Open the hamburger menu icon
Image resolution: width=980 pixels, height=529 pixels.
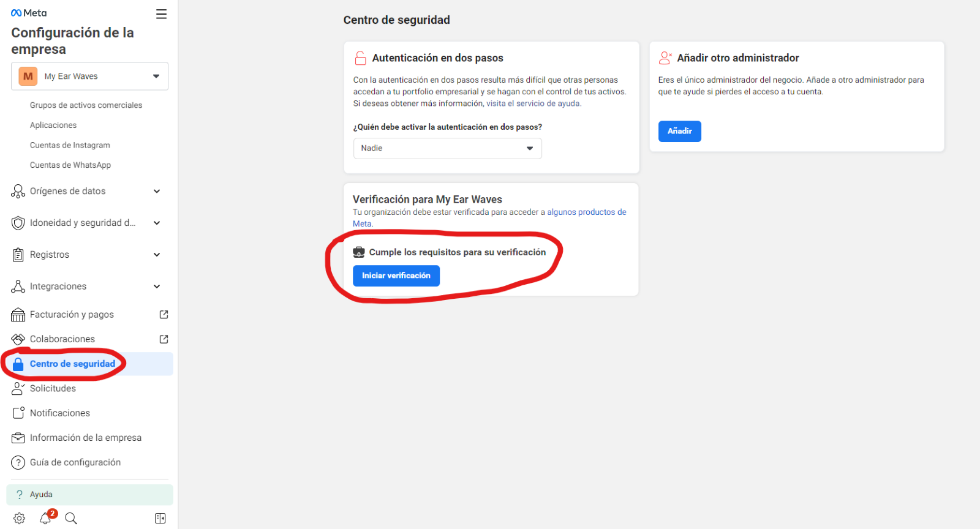click(x=161, y=14)
